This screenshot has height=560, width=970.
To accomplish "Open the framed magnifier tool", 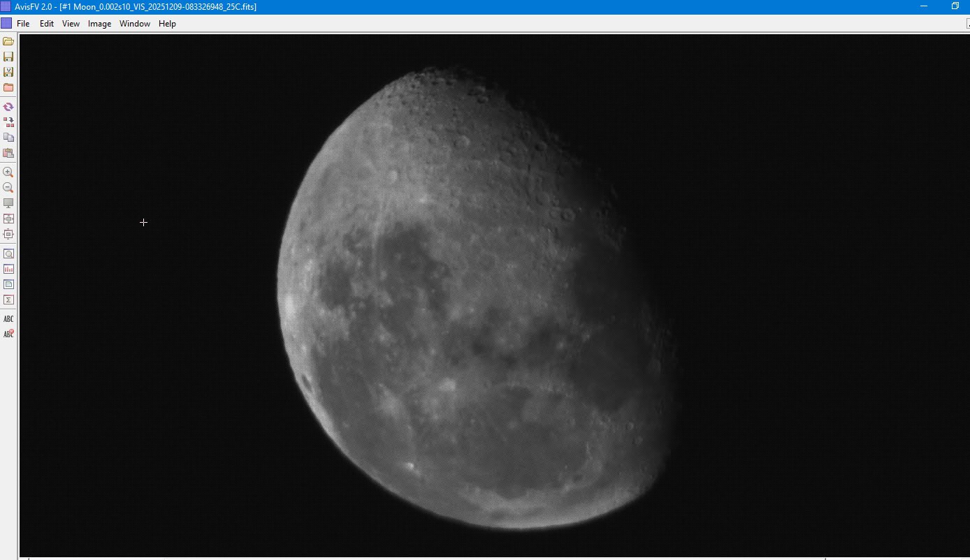I will [8, 253].
